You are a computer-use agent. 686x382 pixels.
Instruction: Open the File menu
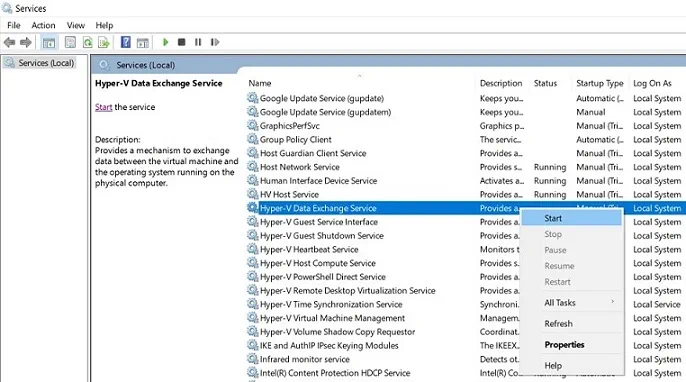pyautogui.click(x=14, y=25)
